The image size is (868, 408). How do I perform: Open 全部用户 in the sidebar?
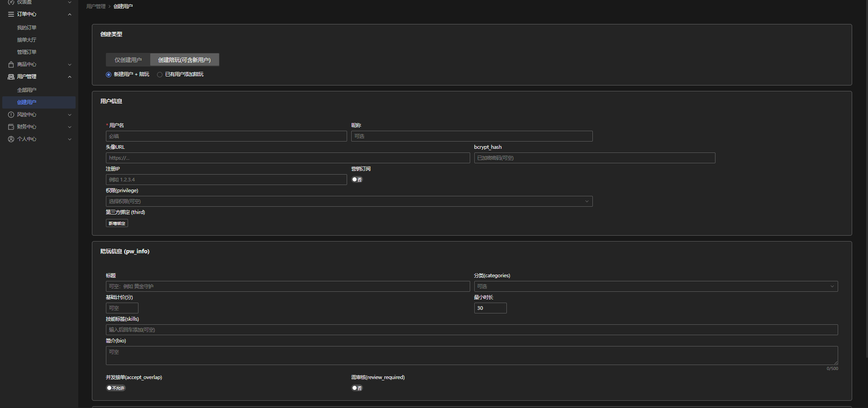pos(27,90)
